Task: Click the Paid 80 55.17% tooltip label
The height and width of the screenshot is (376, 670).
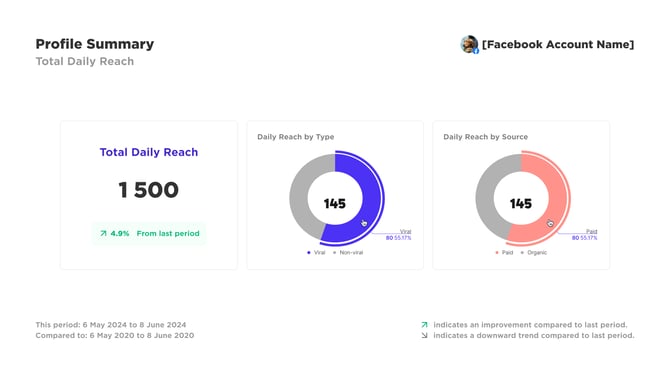Action: click(x=585, y=235)
